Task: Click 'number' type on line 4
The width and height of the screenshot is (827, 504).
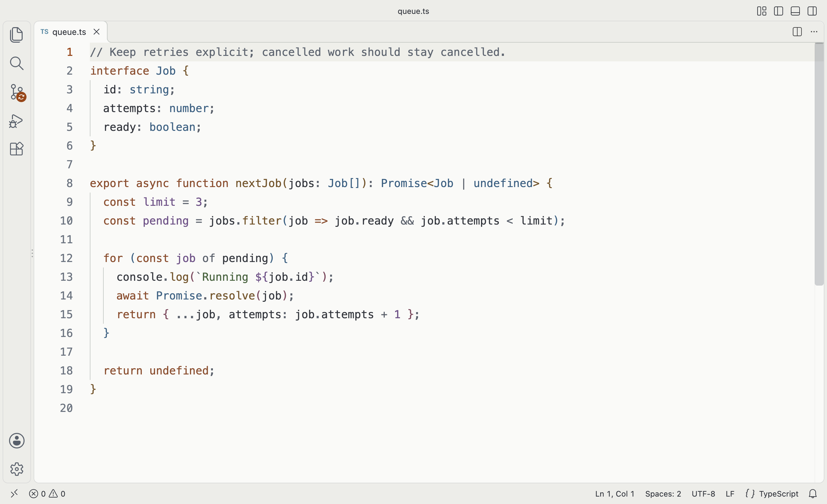Action: tap(189, 108)
